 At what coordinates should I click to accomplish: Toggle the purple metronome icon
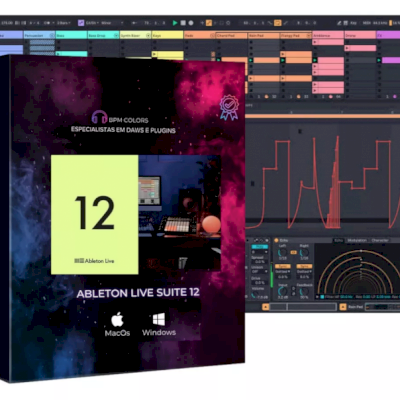[81, 23]
